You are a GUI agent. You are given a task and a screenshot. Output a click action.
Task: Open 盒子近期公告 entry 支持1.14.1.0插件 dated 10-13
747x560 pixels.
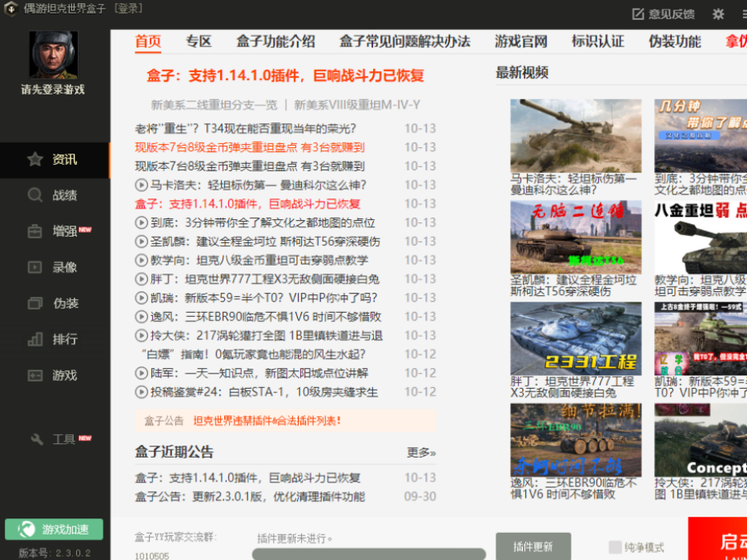(247, 478)
